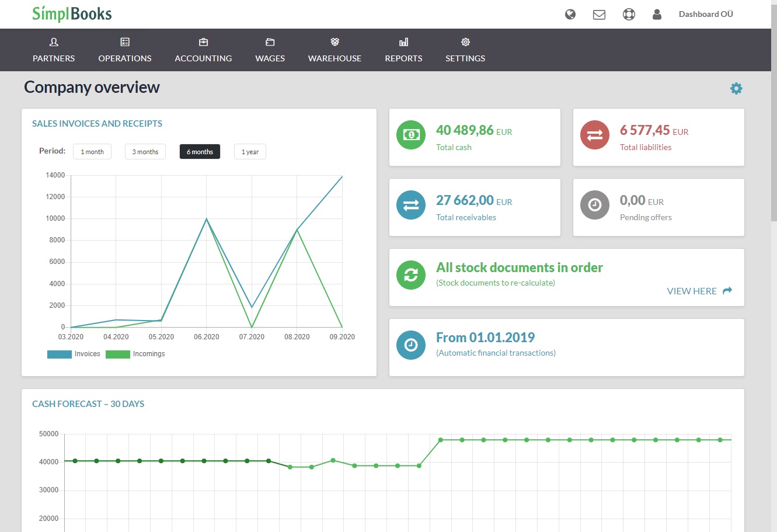
Task: Open the 0,00 EUR pending offers
Action: click(642, 200)
